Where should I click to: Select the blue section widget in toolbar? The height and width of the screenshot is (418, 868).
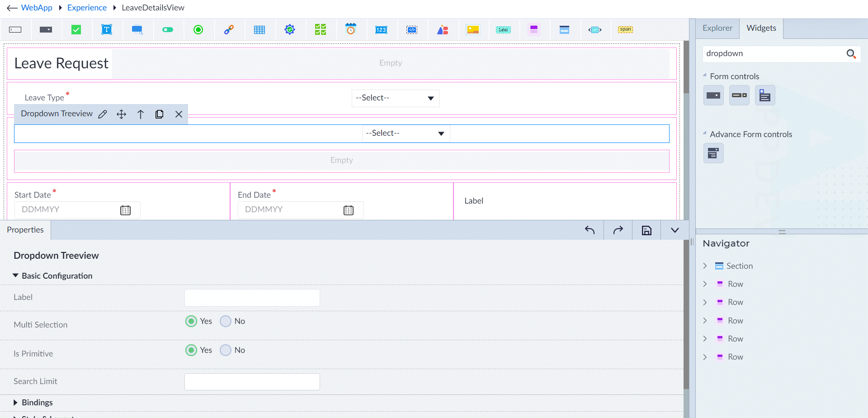[x=564, y=30]
